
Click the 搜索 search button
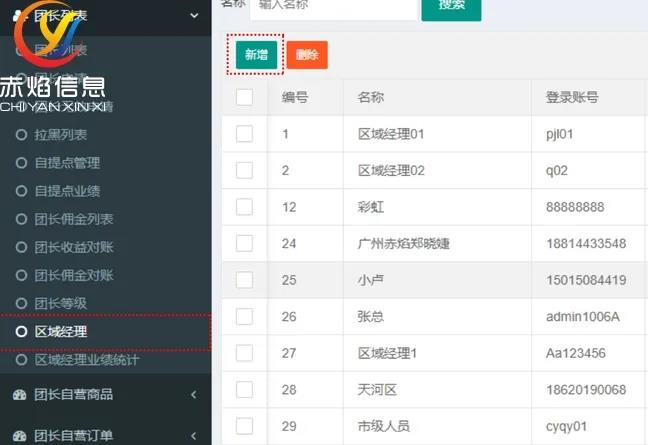coord(451,5)
